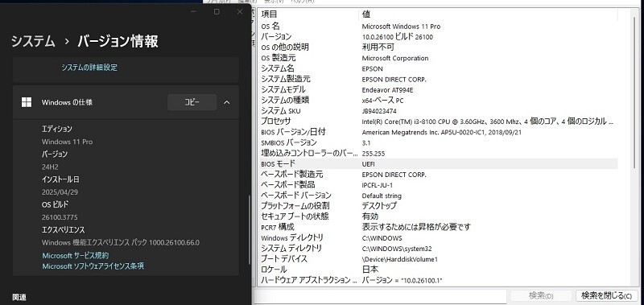Select the PCR7 構成 row item
This screenshot has width=644, height=305.
[x=277, y=227]
